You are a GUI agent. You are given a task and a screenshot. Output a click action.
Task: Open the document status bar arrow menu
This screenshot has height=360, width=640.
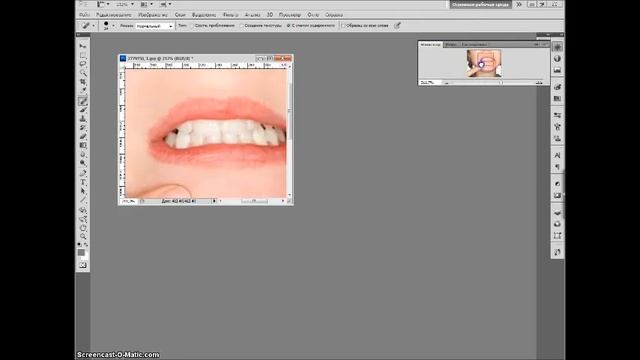[214, 201]
